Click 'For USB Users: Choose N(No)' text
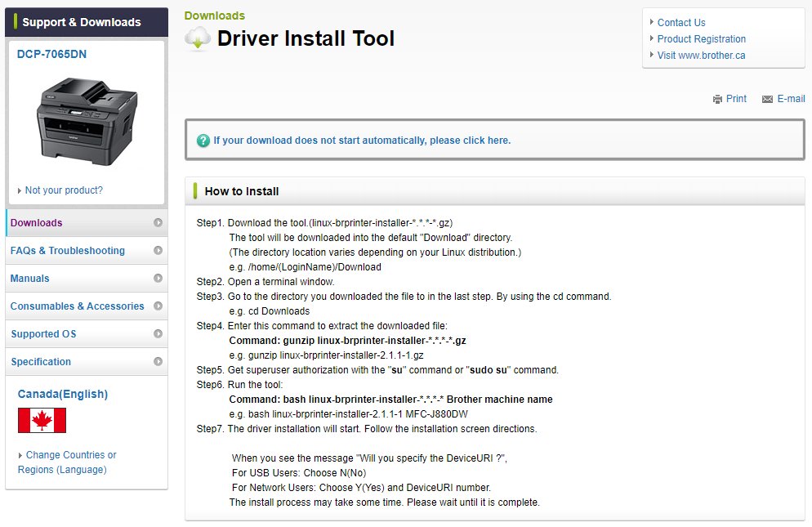 pyautogui.click(x=299, y=473)
